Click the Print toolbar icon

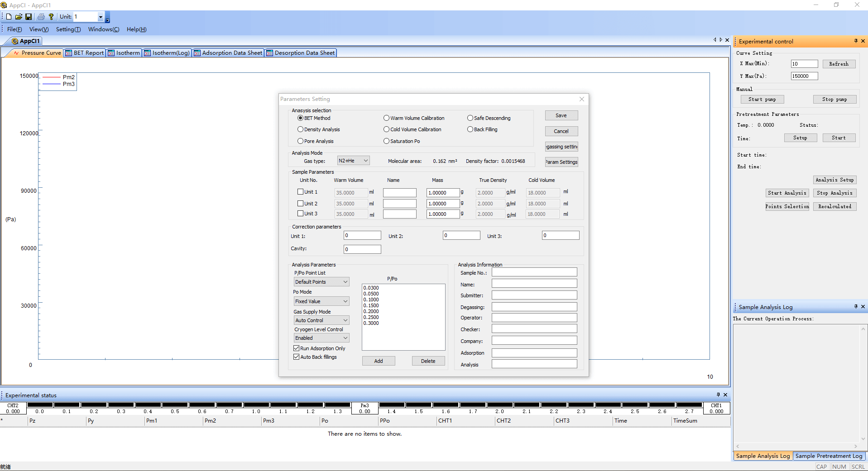(x=41, y=17)
